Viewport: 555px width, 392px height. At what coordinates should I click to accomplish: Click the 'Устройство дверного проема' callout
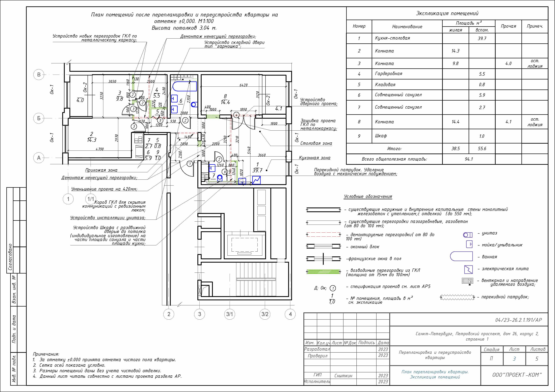pos(319,102)
